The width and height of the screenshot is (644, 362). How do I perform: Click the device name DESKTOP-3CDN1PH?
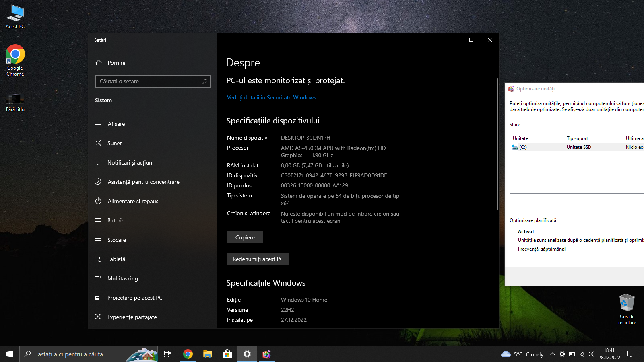(x=305, y=138)
